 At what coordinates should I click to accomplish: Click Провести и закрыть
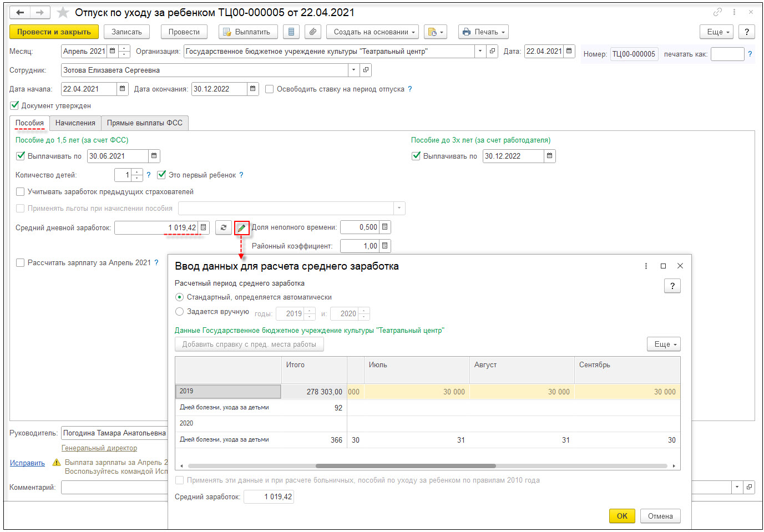pyautogui.click(x=54, y=32)
